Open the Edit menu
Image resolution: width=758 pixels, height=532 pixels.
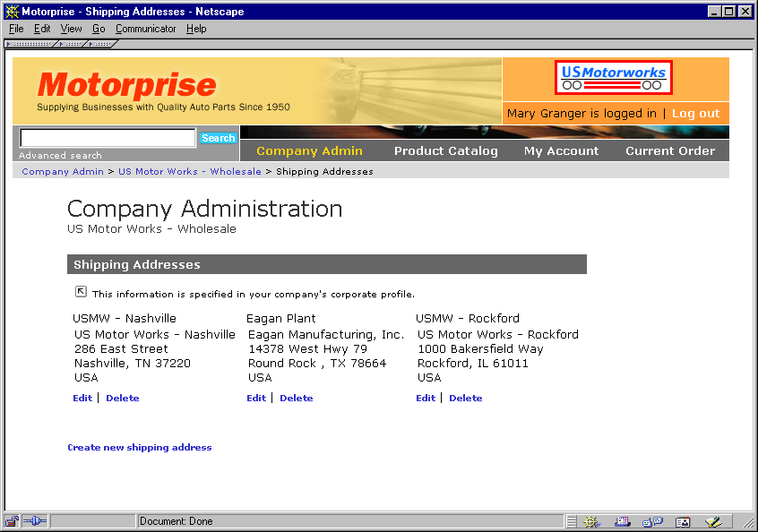[42, 29]
